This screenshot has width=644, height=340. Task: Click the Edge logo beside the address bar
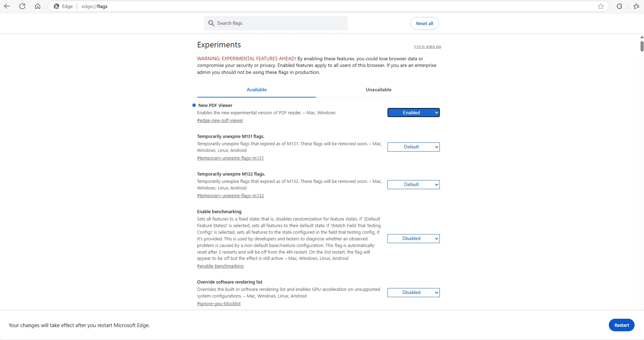click(56, 6)
